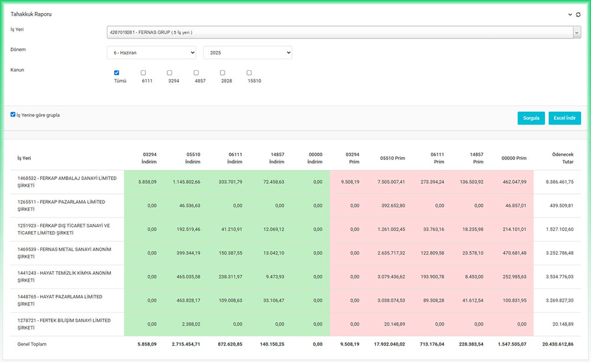Check the 2828 kanun checkbox
591x364 pixels.
(x=223, y=73)
